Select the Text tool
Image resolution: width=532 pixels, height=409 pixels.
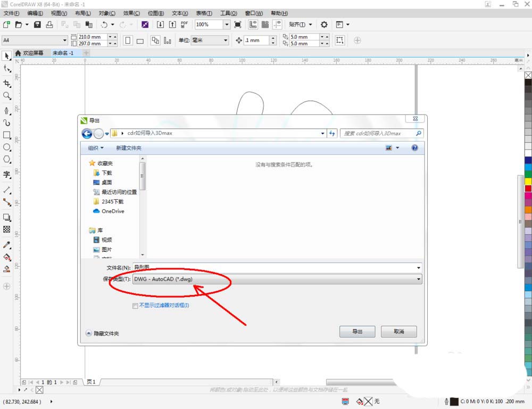tap(6, 175)
